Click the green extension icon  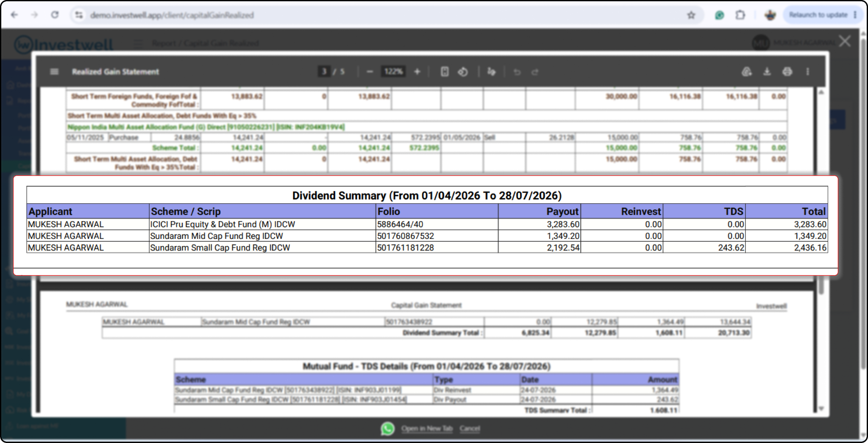[719, 15]
